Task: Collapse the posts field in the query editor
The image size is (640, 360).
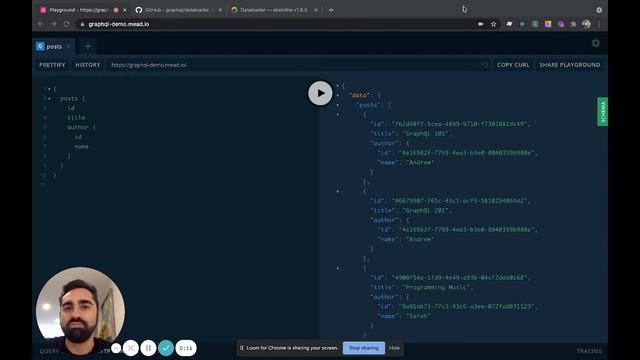Action: pos(49,99)
